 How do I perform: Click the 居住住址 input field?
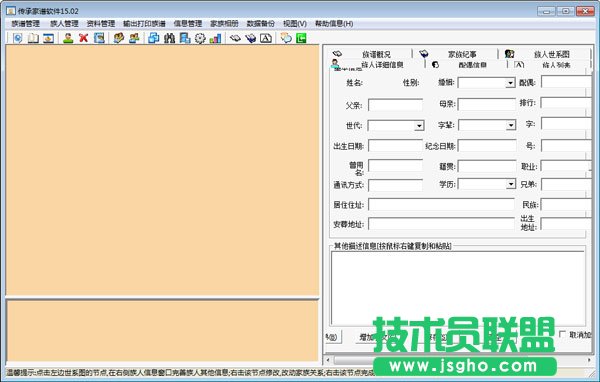tap(441, 204)
